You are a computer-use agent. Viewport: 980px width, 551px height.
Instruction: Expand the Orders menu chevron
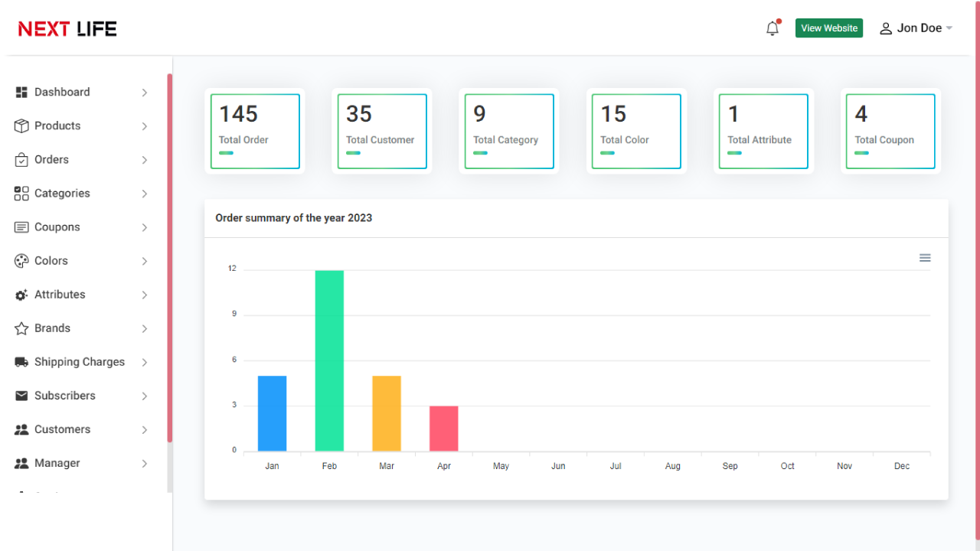[x=144, y=160]
